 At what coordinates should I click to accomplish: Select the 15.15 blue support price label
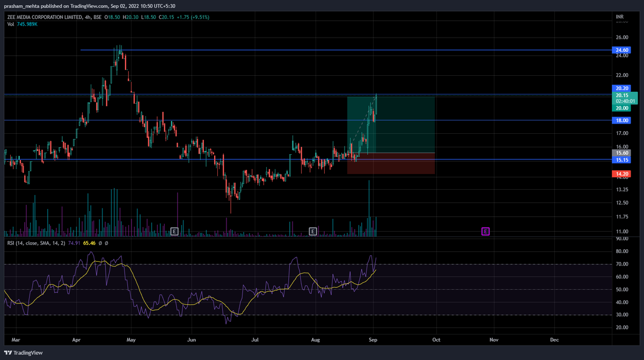pos(623,160)
